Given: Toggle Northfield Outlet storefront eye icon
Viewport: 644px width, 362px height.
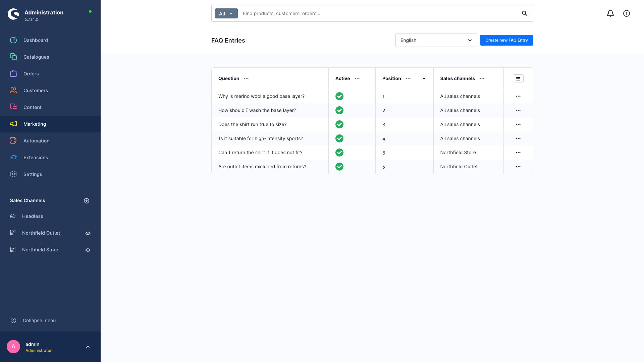Looking at the screenshot, I should pos(88,233).
